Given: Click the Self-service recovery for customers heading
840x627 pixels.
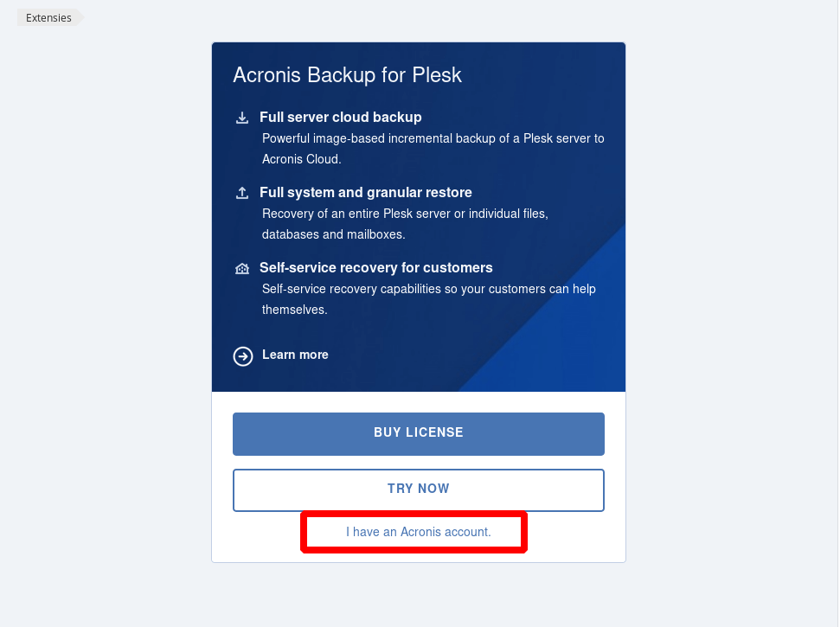Looking at the screenshot, I should click(375, 267).
